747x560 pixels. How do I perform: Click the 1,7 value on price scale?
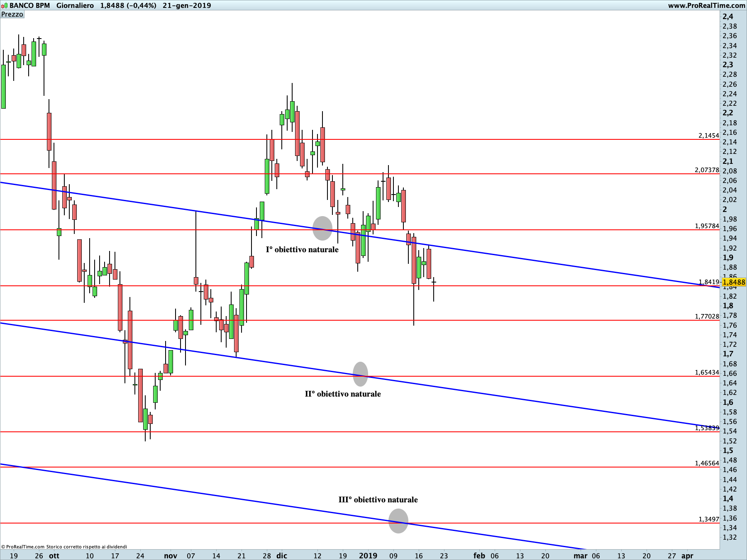point(728,354)
